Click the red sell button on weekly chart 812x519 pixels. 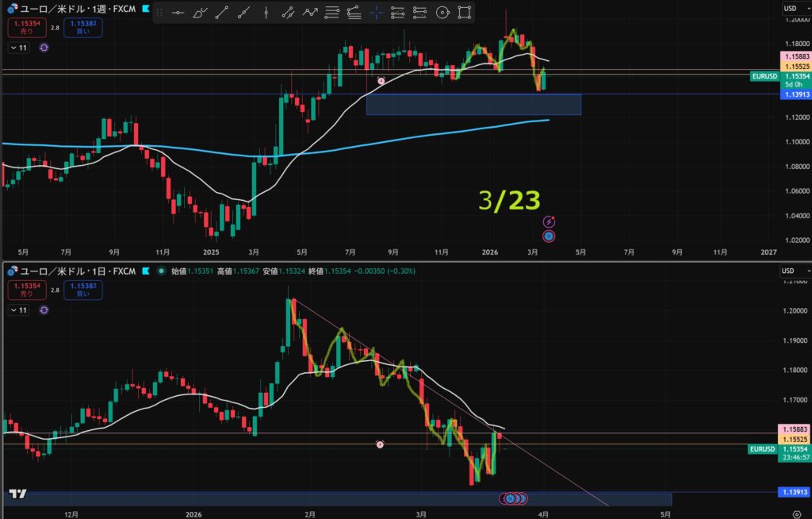(26, 28)
